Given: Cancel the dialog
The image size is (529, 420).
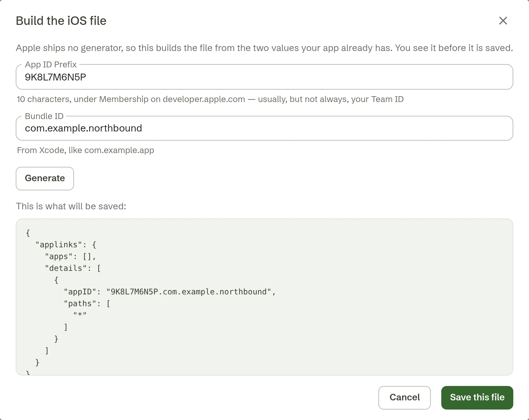Looking at the screenshot, I should (x=404, y=397).
